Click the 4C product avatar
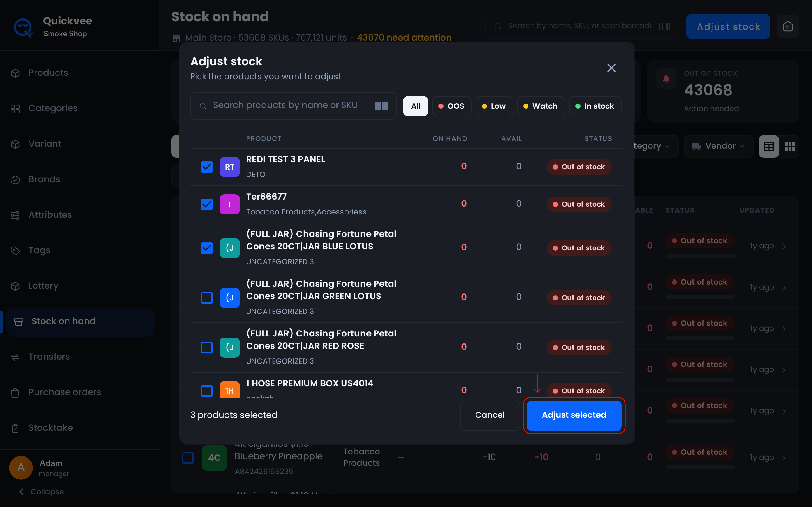Screen dimensions: 812x507 214,458
